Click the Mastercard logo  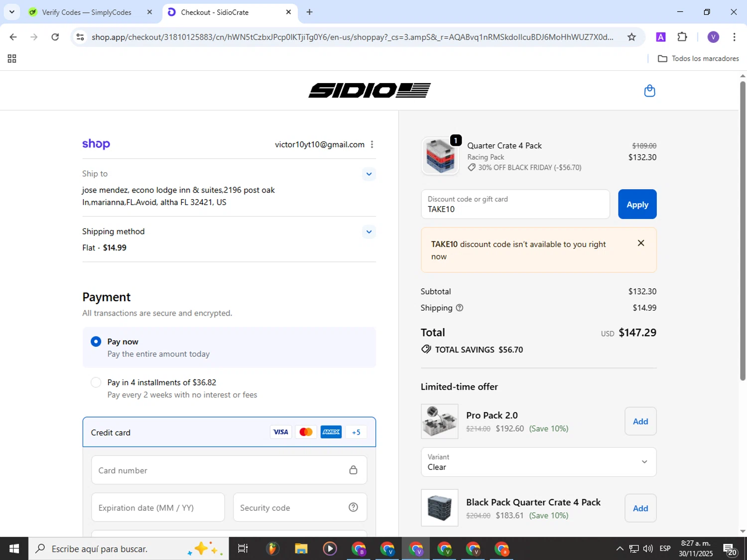point(306,432)
